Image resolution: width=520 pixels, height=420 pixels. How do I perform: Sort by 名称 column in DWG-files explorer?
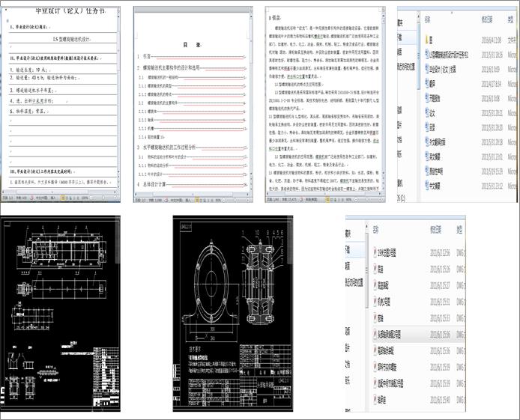click(x=375, y=229)
